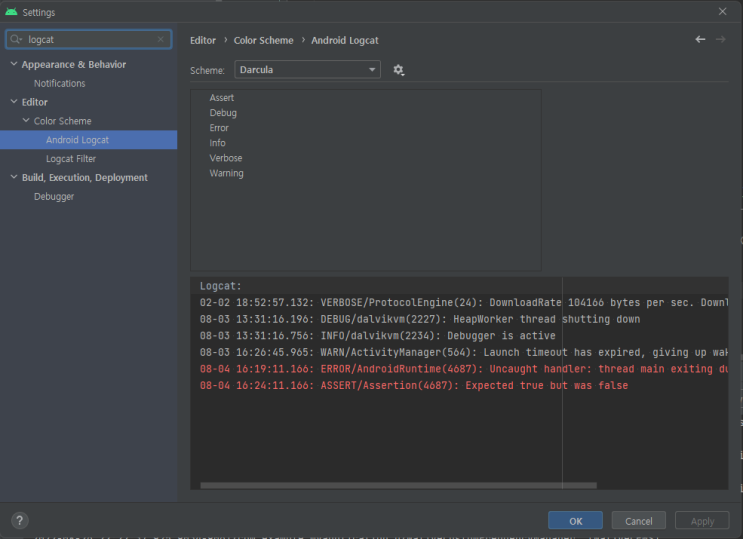Image resolution: width=743 pixels, height=539 pixels.
Task: Click the DEBUG/dalvikvm preview line
Action: click(420, 319)
